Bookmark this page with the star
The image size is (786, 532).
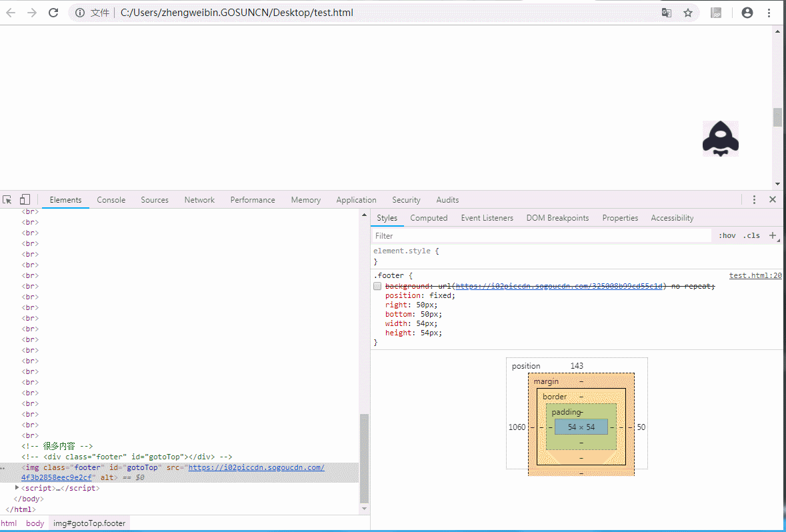coord(688,13)
